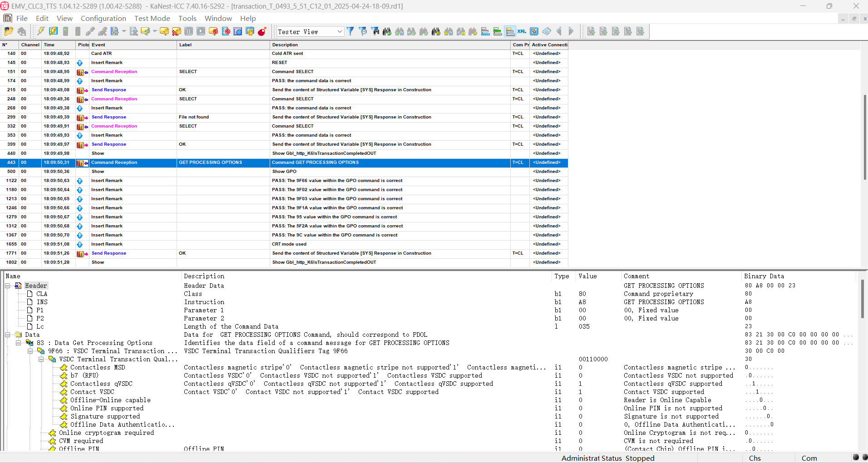Click the green-bar layout view icon

[498, 31]
